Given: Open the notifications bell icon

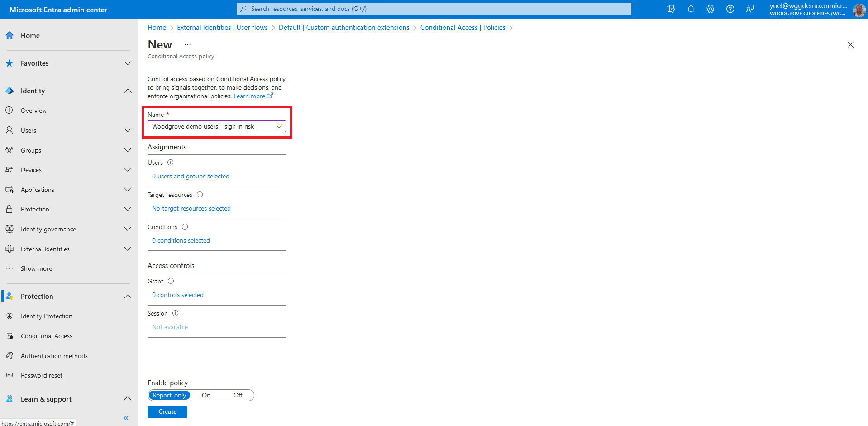Looking at the screenshot, I should pos(691,9).
